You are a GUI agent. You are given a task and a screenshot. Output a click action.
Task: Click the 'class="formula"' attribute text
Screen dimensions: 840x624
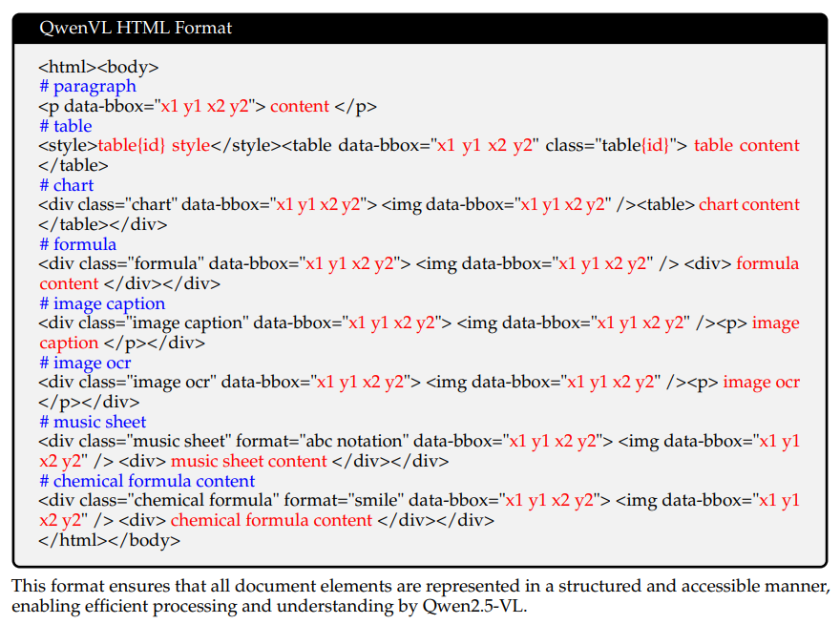(x=142, y=263)
